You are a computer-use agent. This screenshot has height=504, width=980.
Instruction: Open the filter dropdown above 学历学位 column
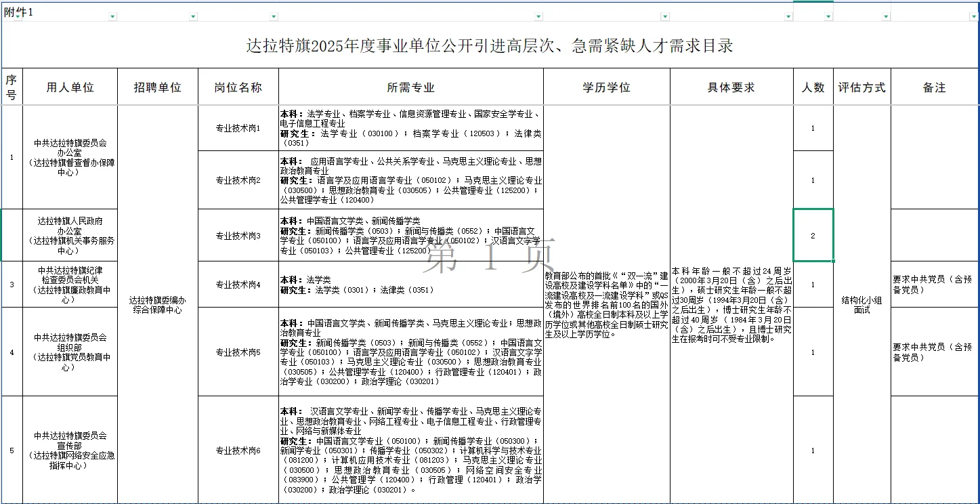coord(666,15)
